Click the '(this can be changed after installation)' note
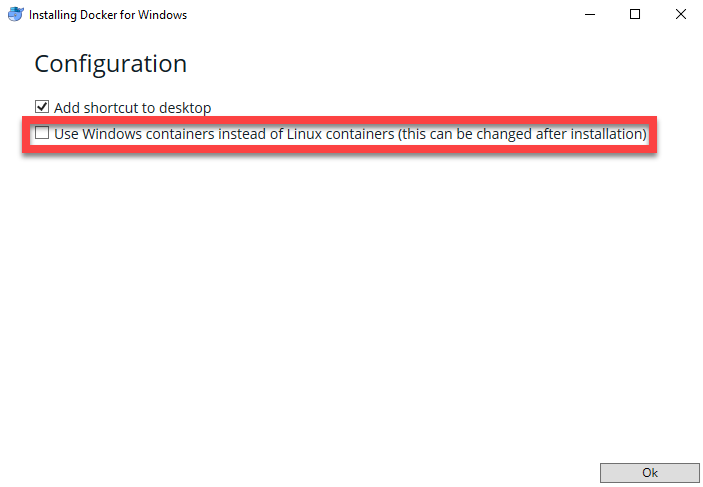 [522, 134]
